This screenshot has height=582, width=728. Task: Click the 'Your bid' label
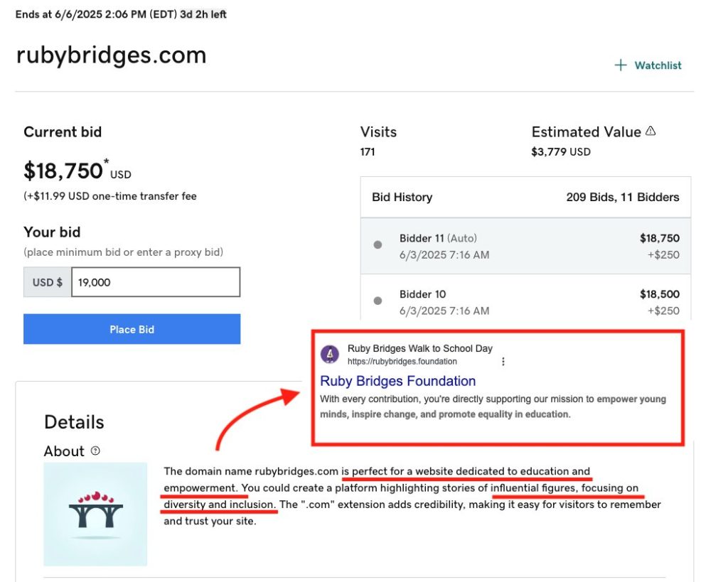[52, 232]
